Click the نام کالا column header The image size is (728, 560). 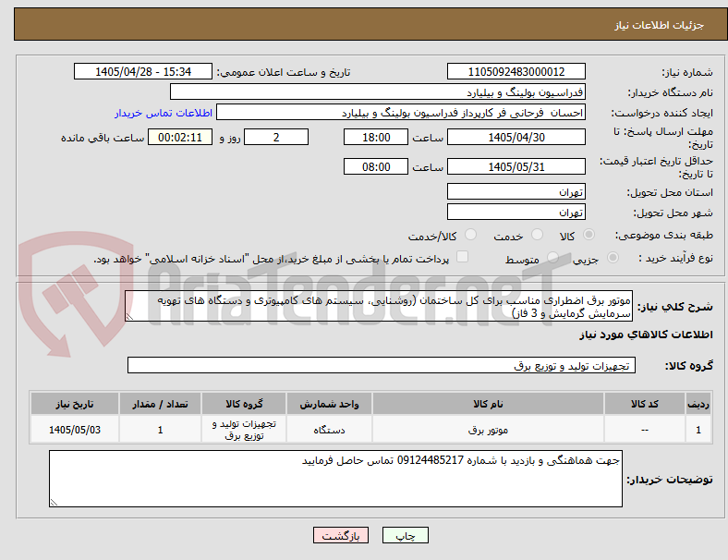click(488, 404)
